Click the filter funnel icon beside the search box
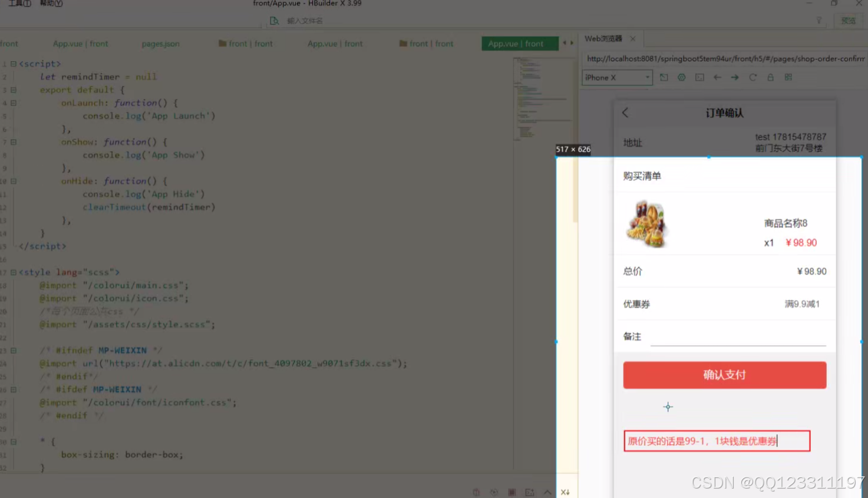The height and width of the screenshot is (498, 868). coord(820,20)
